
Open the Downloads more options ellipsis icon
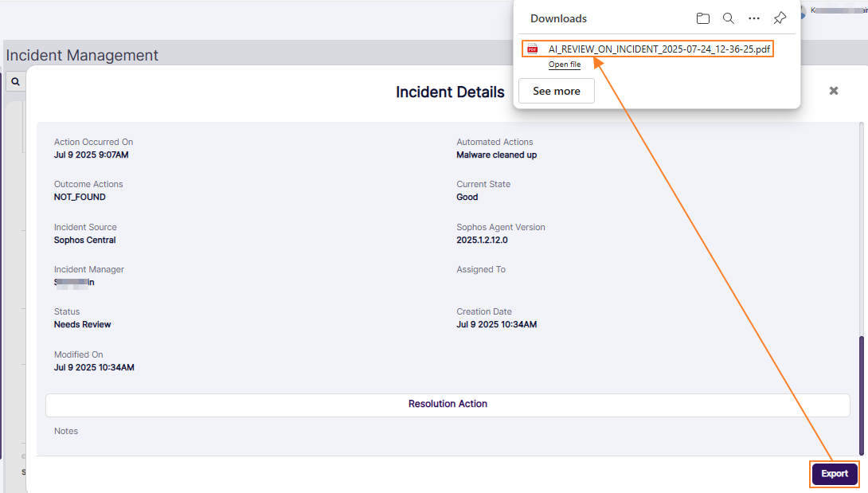[754, 18]
